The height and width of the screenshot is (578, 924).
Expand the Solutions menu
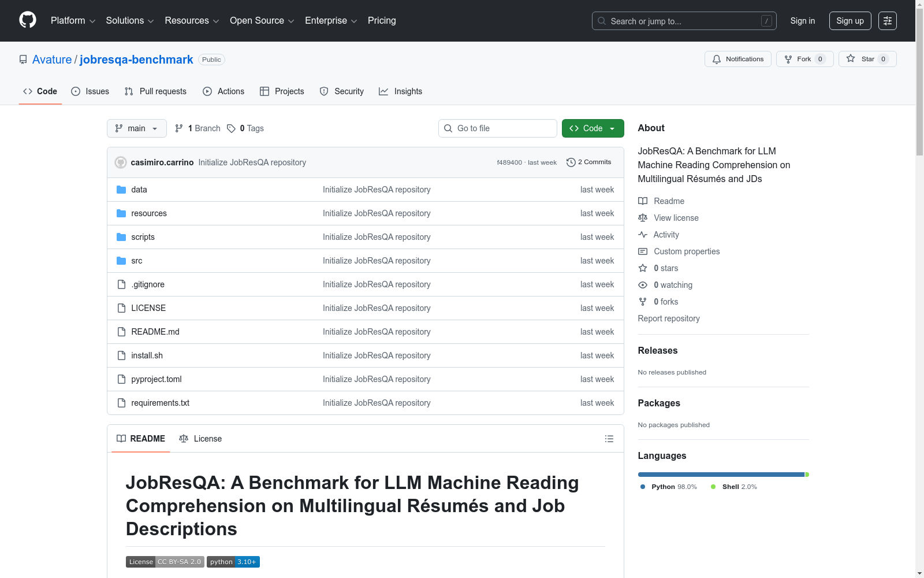[x=130, y=21]
